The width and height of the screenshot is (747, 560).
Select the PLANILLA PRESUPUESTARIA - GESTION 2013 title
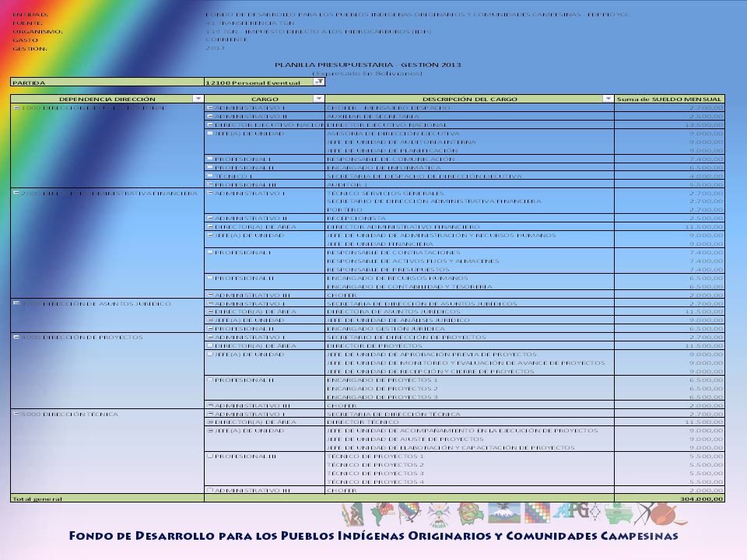click(x=367, y=65)
